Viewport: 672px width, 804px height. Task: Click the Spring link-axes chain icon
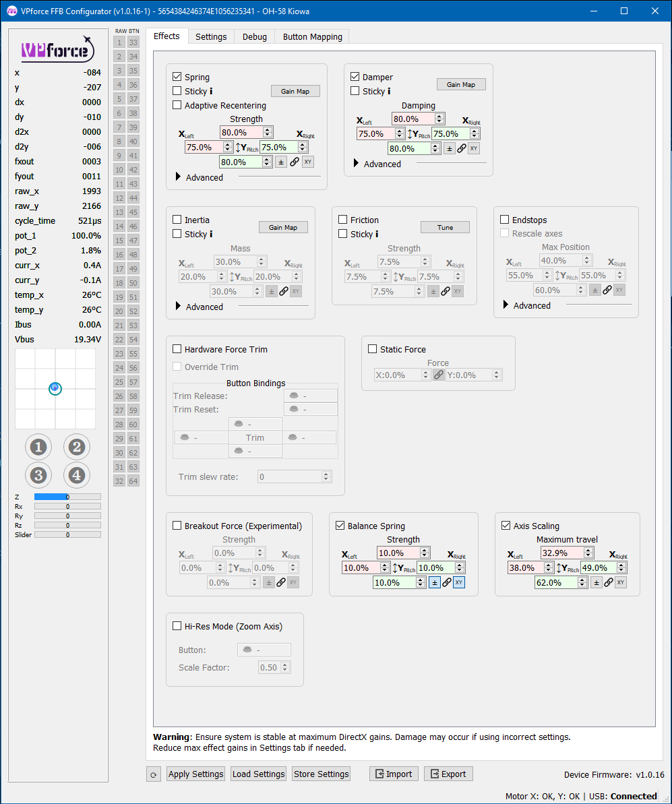coord(295,162)
